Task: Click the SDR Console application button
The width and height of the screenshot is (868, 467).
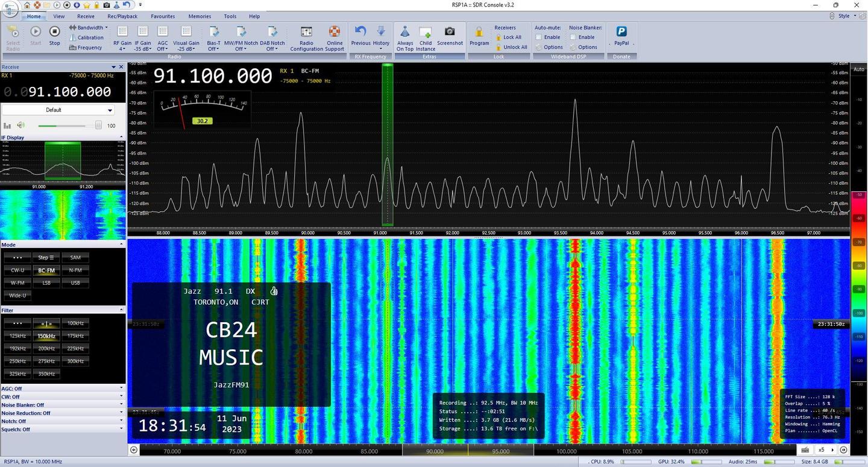Action: 10,10
